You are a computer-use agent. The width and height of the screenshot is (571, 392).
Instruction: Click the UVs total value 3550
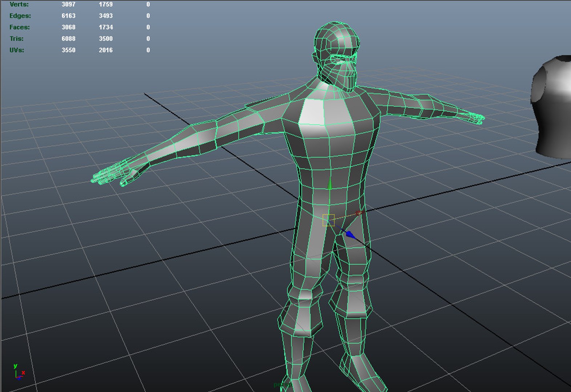[x=68, y=50]
